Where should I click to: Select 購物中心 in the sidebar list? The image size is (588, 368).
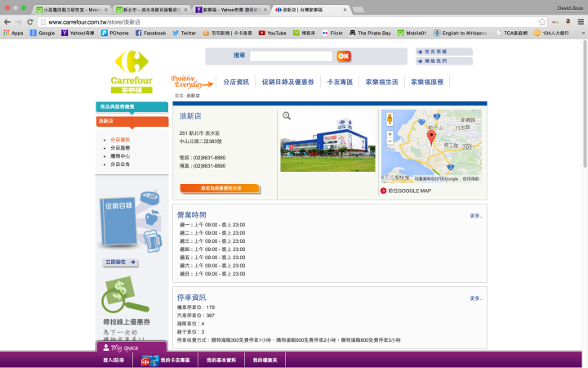[x=120, y=156]
